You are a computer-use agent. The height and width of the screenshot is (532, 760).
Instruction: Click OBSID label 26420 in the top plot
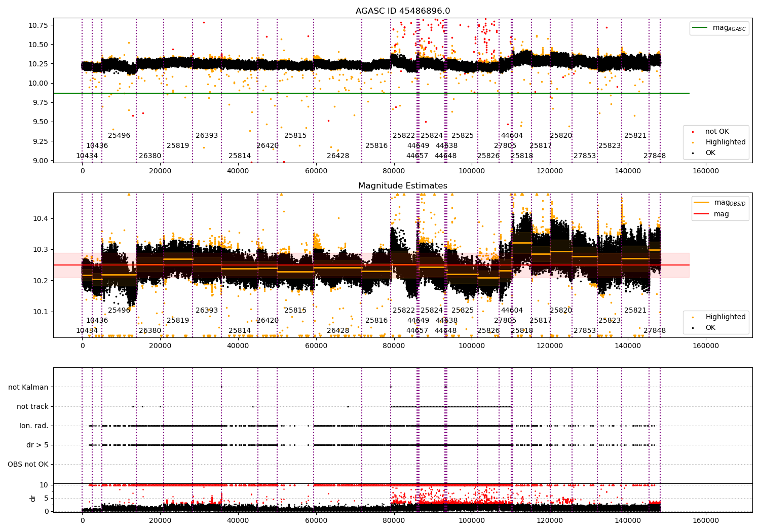point(268,146)
